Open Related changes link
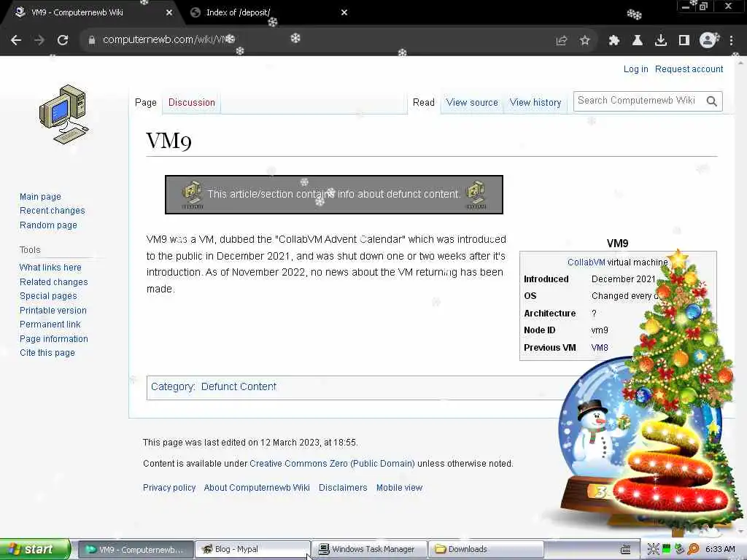 pyautogui.click(x=53, y=281)
